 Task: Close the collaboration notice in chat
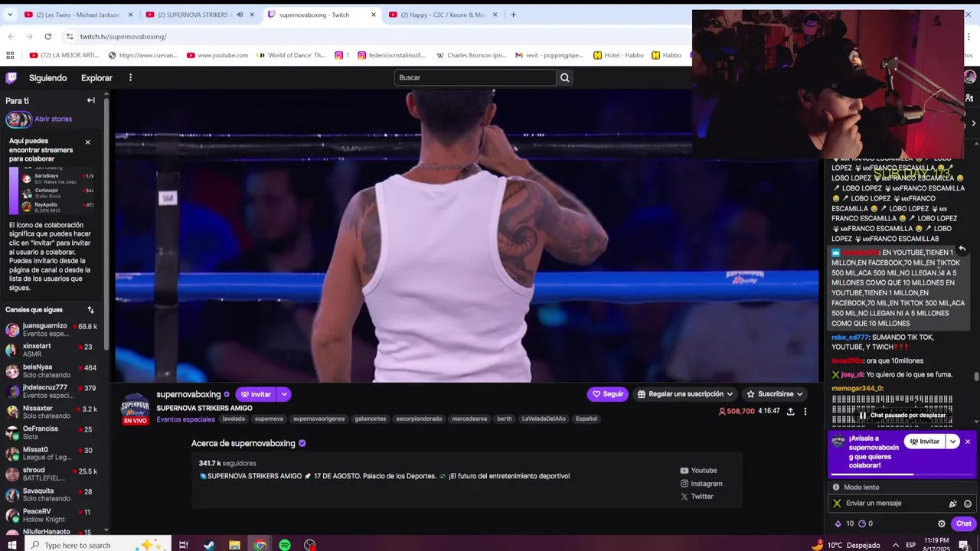pyautogui.click(x=968, y=442)
